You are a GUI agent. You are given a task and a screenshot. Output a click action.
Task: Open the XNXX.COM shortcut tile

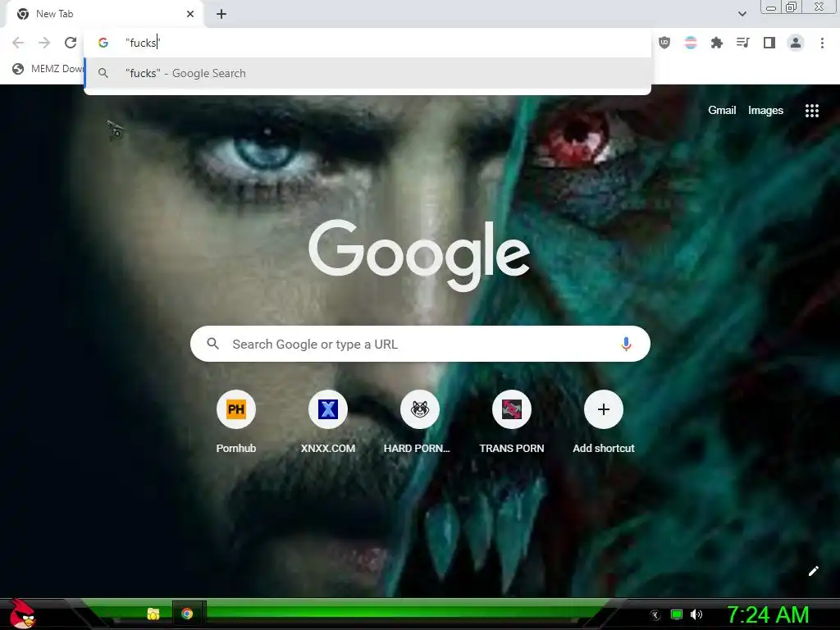(x=328, y=422)
